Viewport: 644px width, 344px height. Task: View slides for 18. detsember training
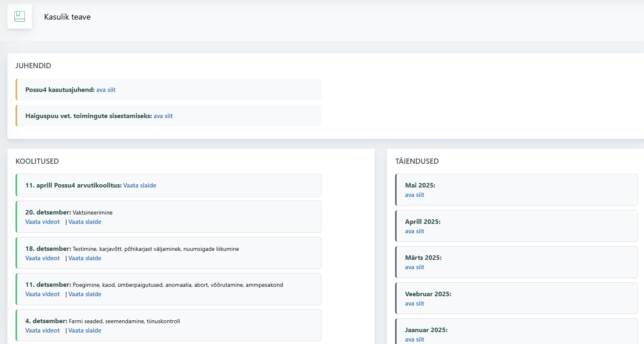click(85, 258)
